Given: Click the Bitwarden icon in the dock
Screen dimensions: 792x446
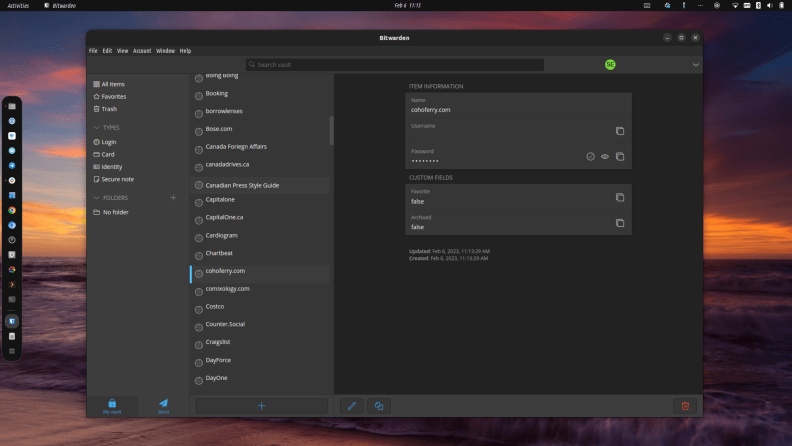Looking at the screenshot, I should coord(12,321).
